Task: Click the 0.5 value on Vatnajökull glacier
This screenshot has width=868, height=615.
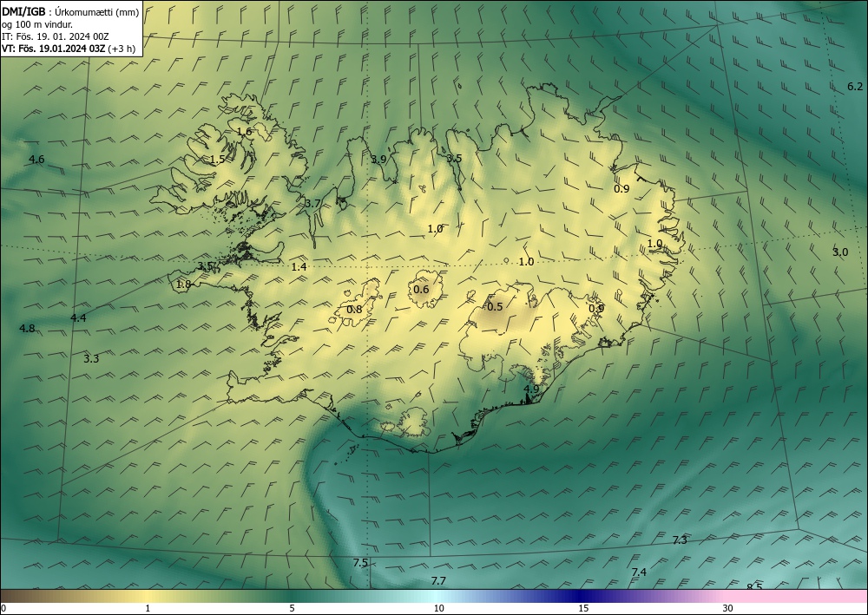Action: pos(495,307)
